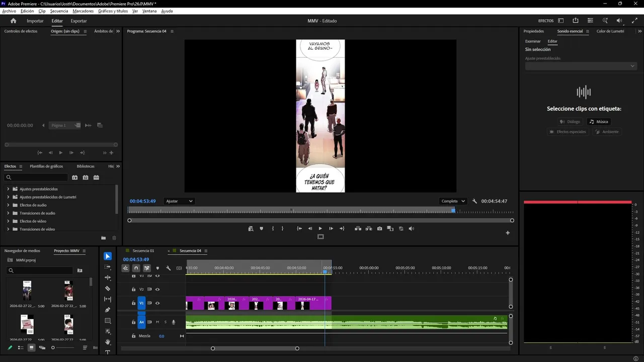Show hidden Source panel tabs chevron

118,31
